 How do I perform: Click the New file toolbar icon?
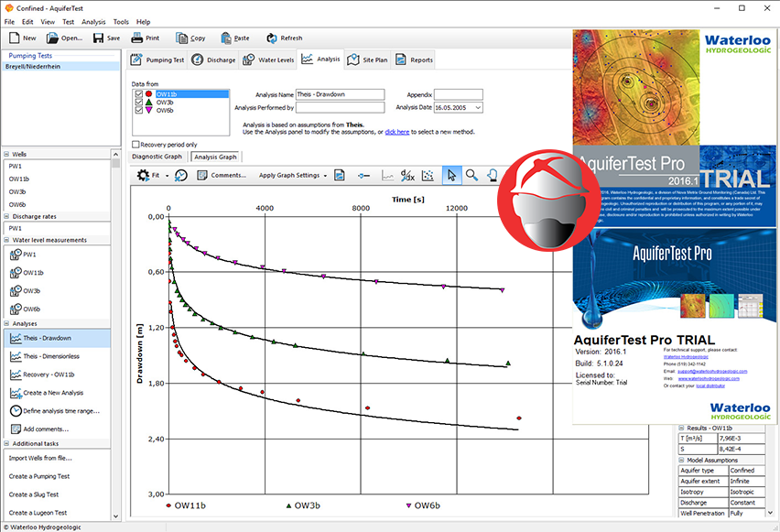[15, 38]
